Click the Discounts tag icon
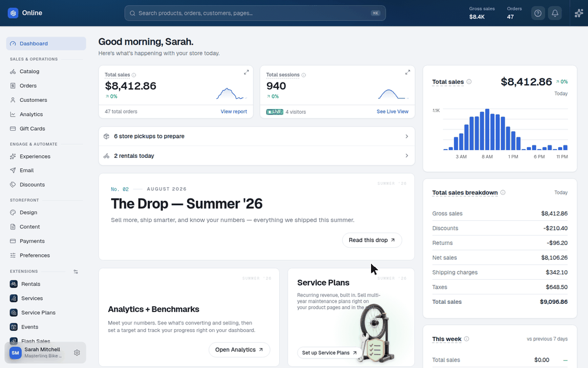588x368 pixels. click(x=13, y=184)
